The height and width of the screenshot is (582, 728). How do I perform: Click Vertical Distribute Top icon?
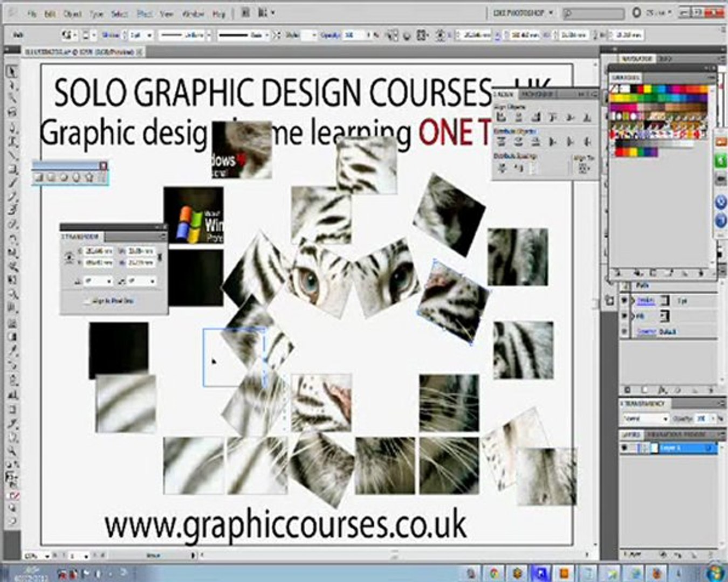[x=501, y=142]
